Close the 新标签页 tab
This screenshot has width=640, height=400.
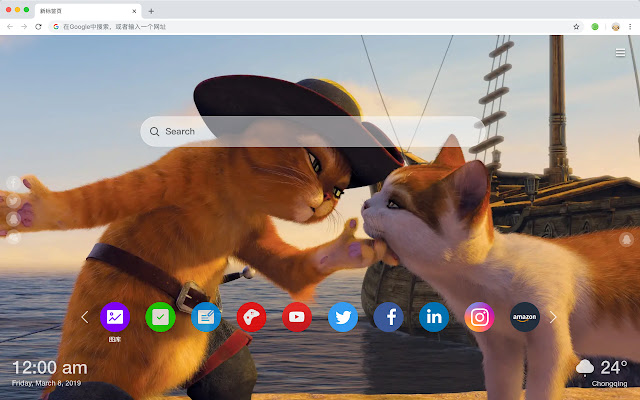134,11
